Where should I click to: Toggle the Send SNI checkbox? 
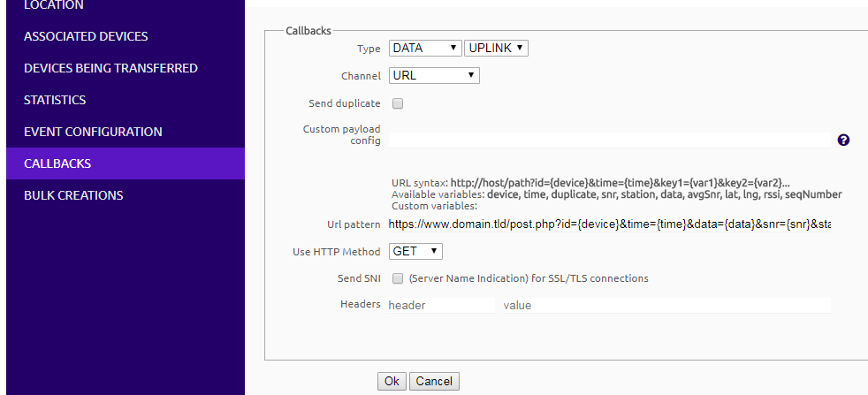(x=398, y=278)
